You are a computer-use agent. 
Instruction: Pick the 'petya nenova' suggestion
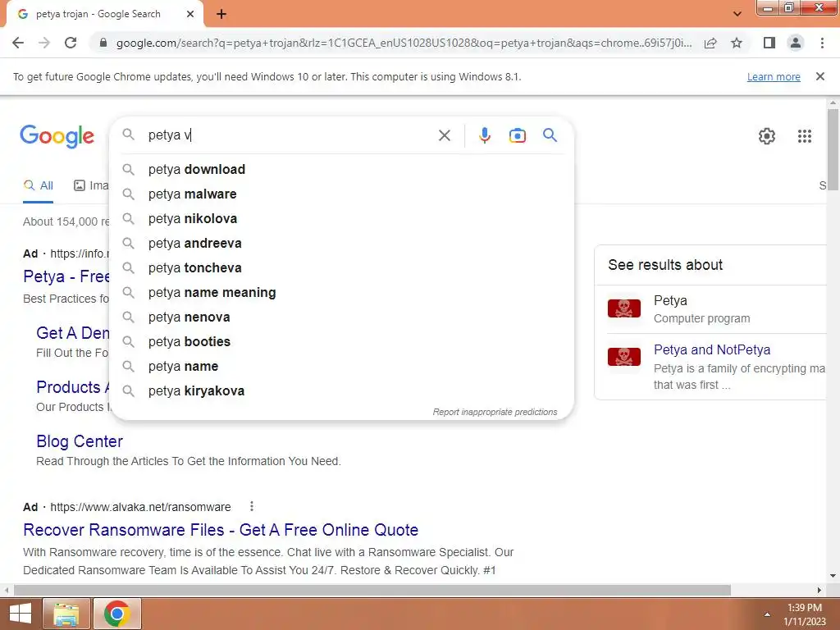tap(341, 317)
